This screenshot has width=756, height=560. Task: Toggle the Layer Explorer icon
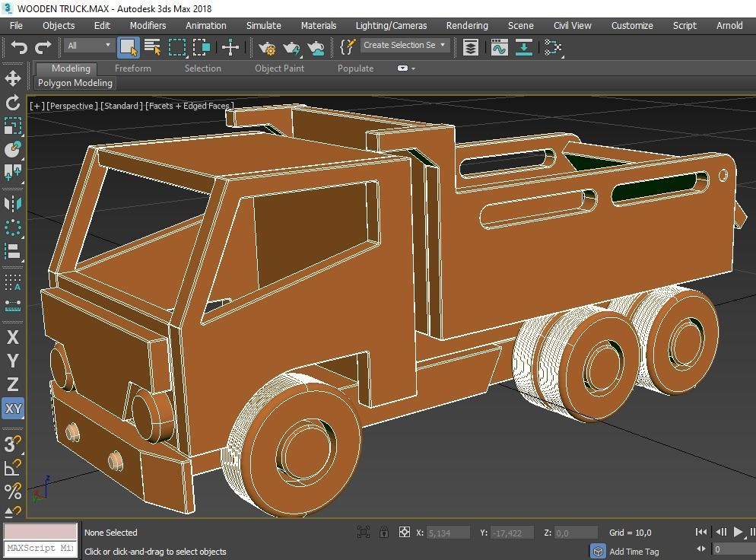[x=471, y=47]
